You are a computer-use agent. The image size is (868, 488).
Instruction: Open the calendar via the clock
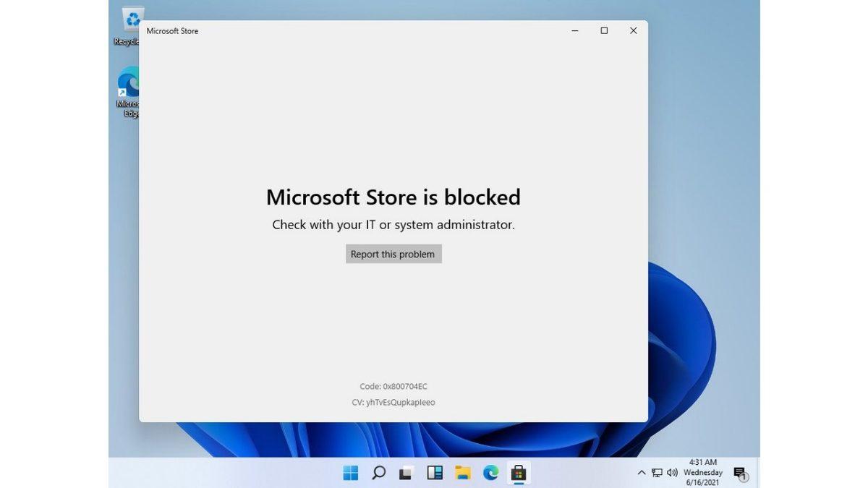(x=702, y=472)
